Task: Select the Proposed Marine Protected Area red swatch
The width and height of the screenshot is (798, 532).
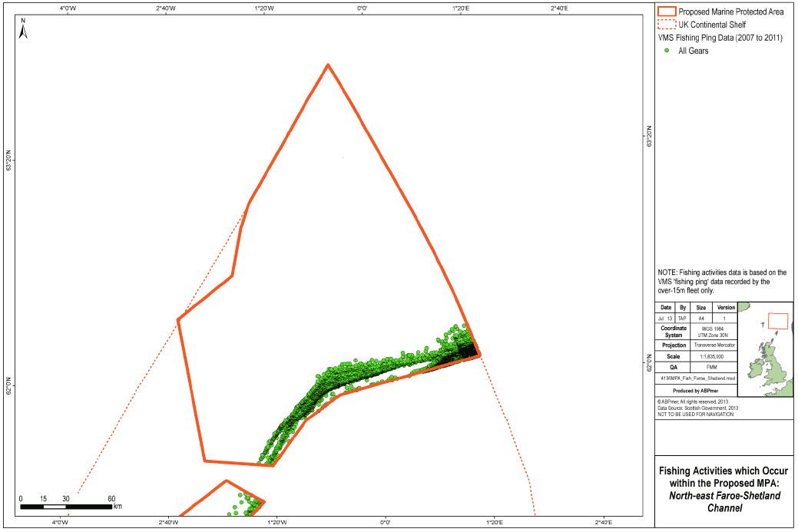Action: (x=667, y=12)
